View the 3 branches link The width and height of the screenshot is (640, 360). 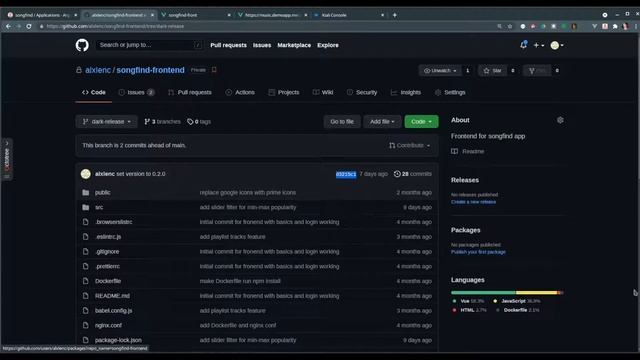click(162, 122)
